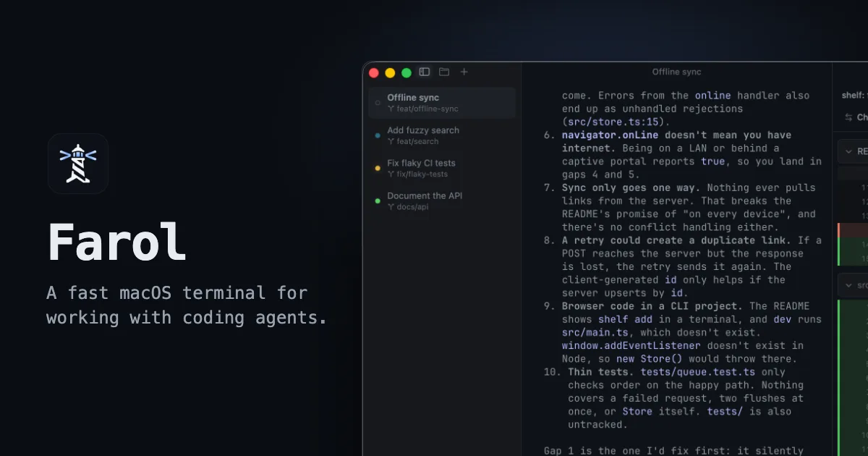The width and height of the screenshot is (868, 456).
Task: Click the src/store.ts:15 reference
Action: click(x=615, y=122)
